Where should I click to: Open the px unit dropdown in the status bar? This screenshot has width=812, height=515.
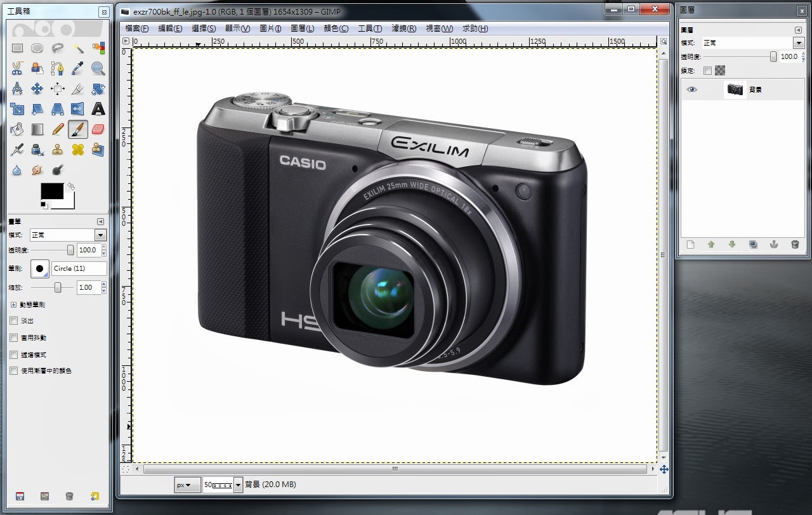point(188,485)
